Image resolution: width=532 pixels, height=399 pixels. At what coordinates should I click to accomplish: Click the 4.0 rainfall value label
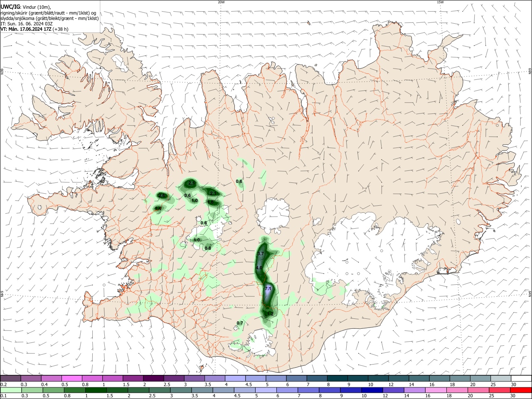pyautogui.click(x=259, y=268)
